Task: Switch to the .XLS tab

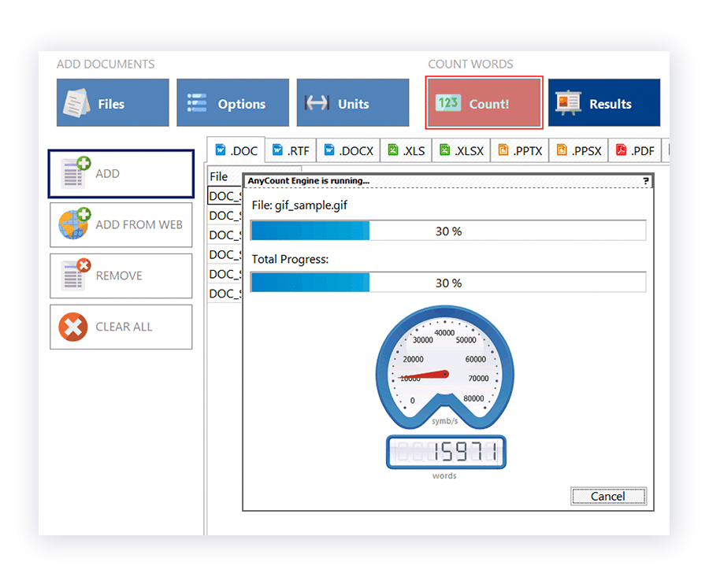Action: pyautogui.click(x=406, y=150)
